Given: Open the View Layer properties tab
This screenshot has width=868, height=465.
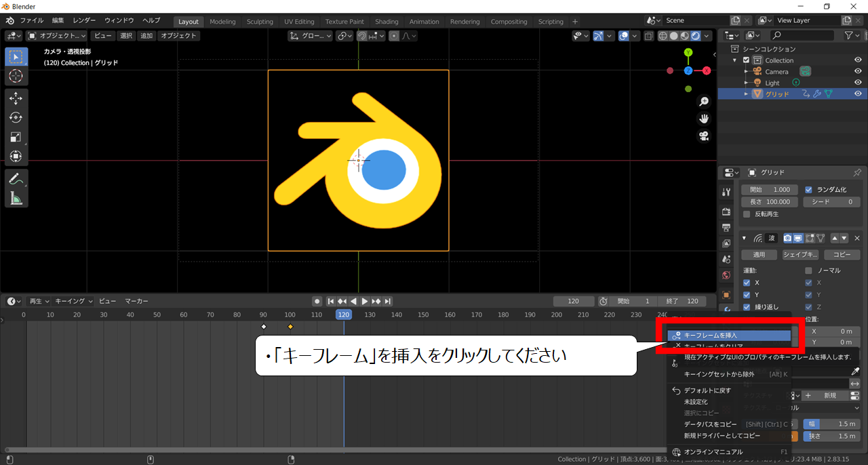Looking at the screenshot, I should tap(726, 243).
